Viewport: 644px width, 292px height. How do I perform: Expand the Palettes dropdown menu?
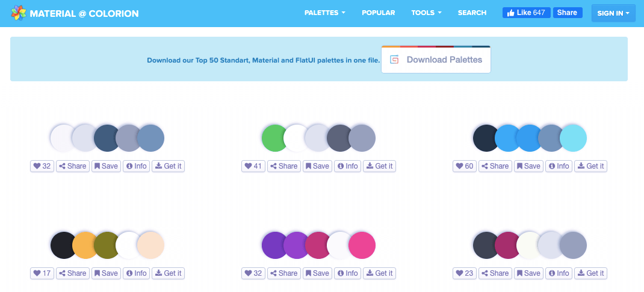pyautogui.click(x=324, y=13)
